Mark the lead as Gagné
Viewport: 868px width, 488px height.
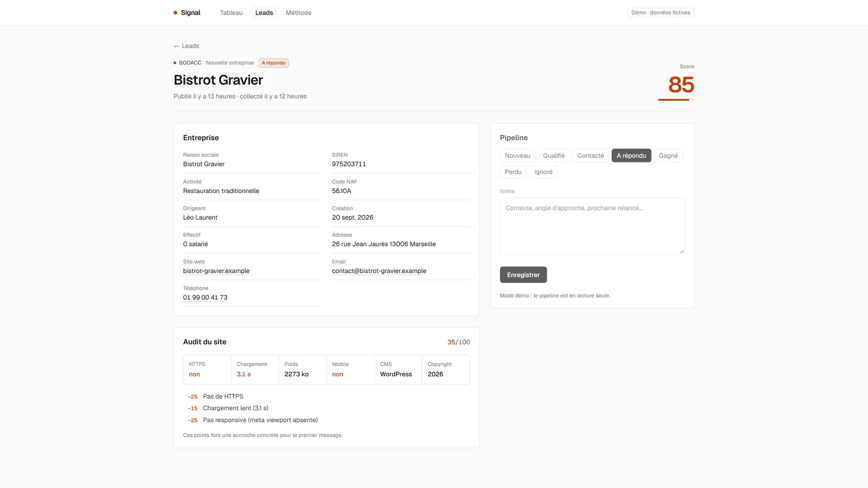(x=668, y=156)
